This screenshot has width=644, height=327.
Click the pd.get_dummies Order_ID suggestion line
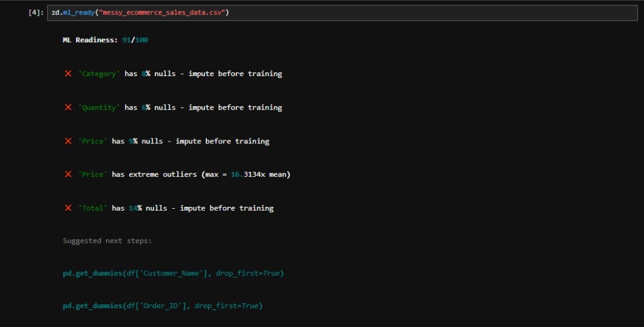[x=162, y=306]
